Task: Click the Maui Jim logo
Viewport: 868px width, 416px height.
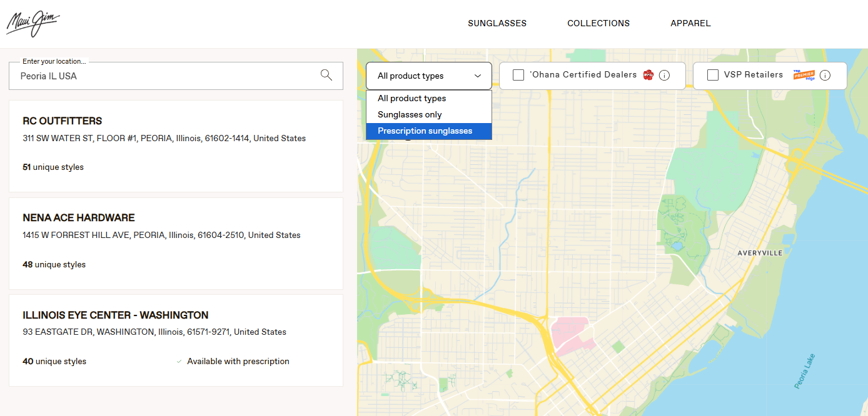Action: pyautogui.click(x=33, y=24)
